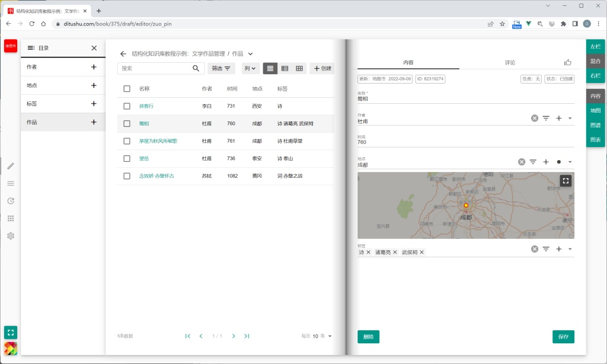Switch to the 内容 tab
Screen dimensions: 607x364
(408, 62)
